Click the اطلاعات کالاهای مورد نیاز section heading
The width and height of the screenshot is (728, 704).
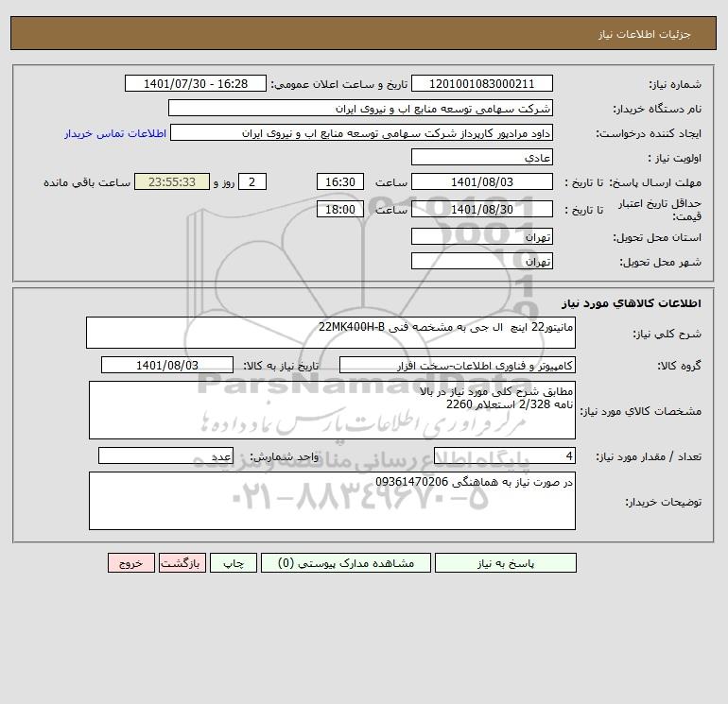632,303
